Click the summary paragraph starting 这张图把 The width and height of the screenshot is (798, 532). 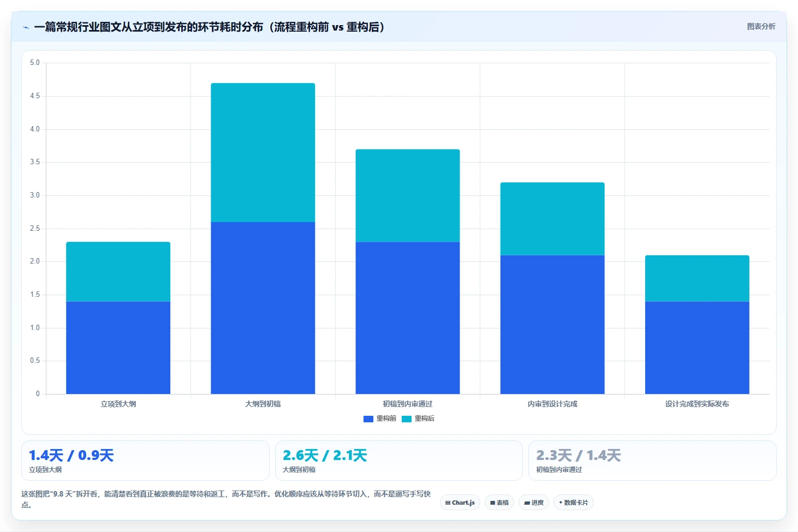(x=226, y=499)
